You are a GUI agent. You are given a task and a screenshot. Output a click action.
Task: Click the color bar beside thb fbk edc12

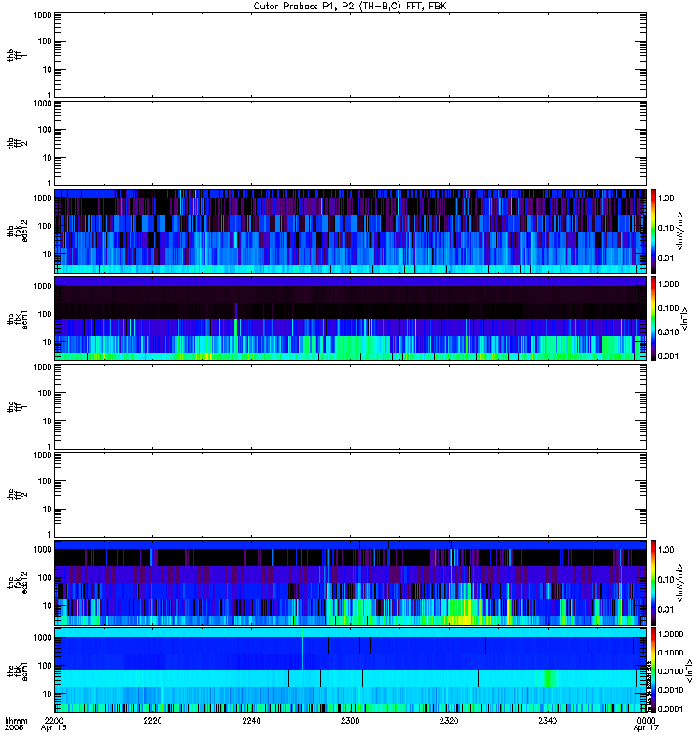coord(653,231)
